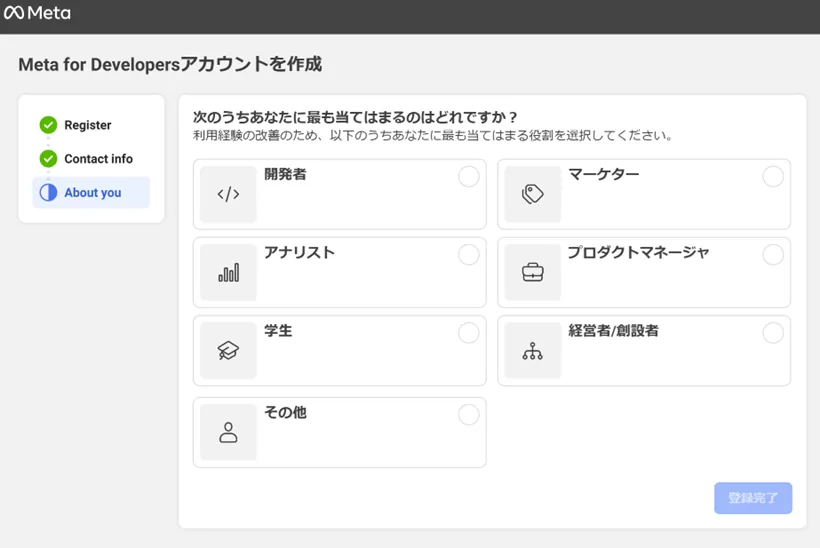Click the 学生 label text
Viewport: 820px width, 548px height.
click(x=278, y=330)
